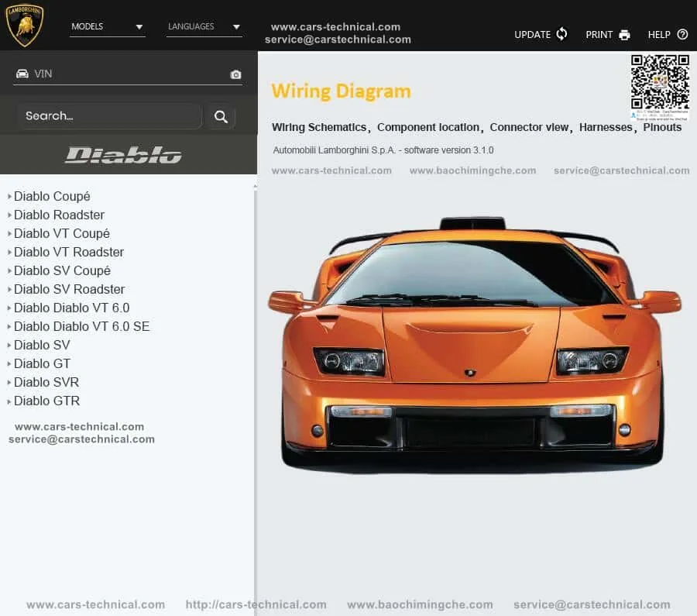
Task: Click the HELP question mark icon
Action: point(682,34)
